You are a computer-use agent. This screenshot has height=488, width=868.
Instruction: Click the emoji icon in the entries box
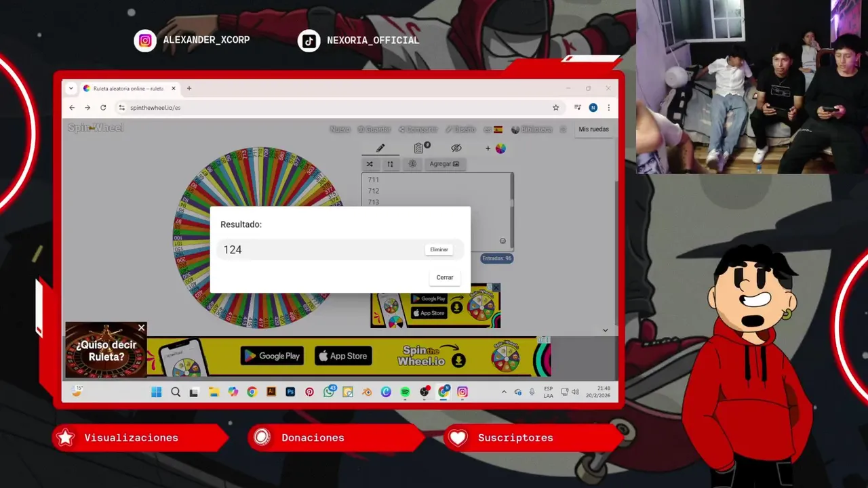tap(502, 241)
